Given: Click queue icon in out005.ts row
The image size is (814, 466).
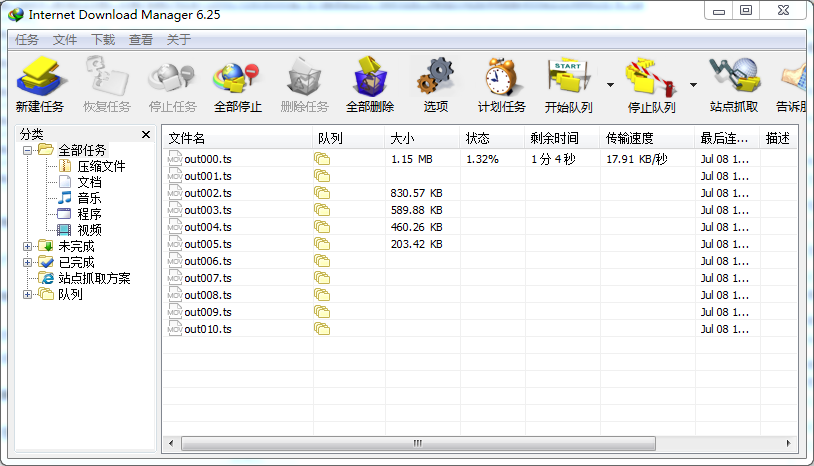Looking at the screenshot, I should click(x=322, y=244).
